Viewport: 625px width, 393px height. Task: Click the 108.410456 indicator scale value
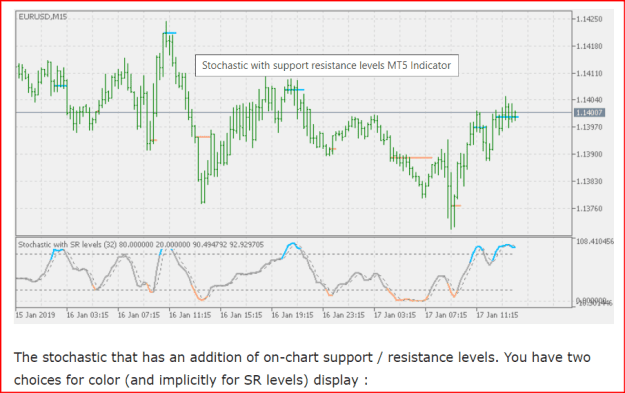(595, 241)
